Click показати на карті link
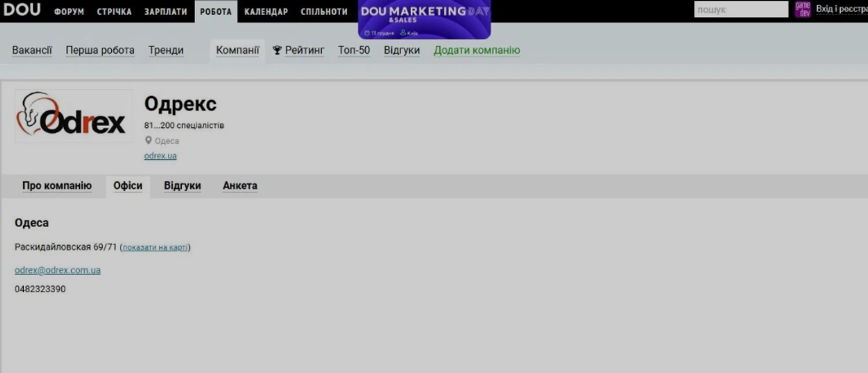The height and width of the screenshot is (373, 868). pos(155,247)
